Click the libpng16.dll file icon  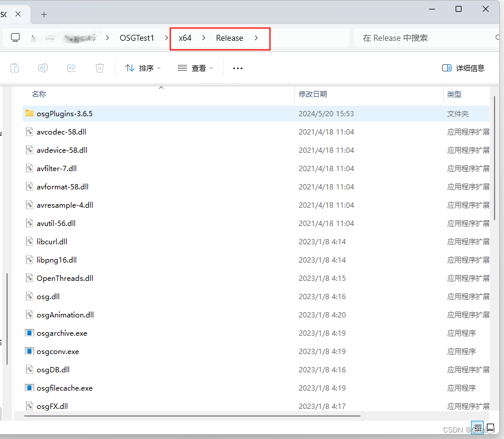pos(29,260)
